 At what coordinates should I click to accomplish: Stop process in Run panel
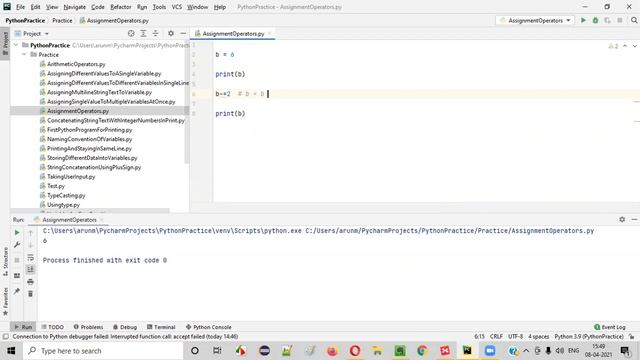17,260
